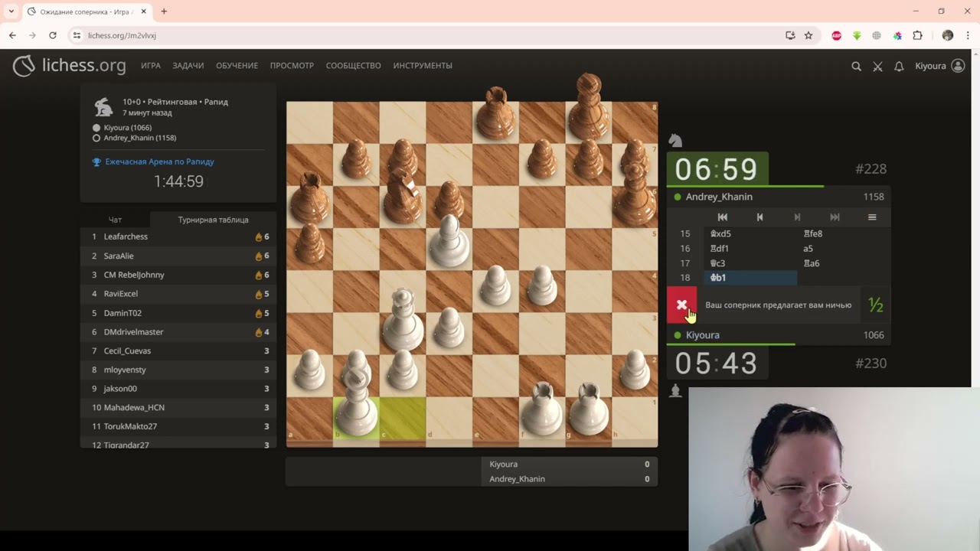980x551 pixels.
Task: Open Kiyoura (1066) player link in game info
Action: (x=128, y=128)
